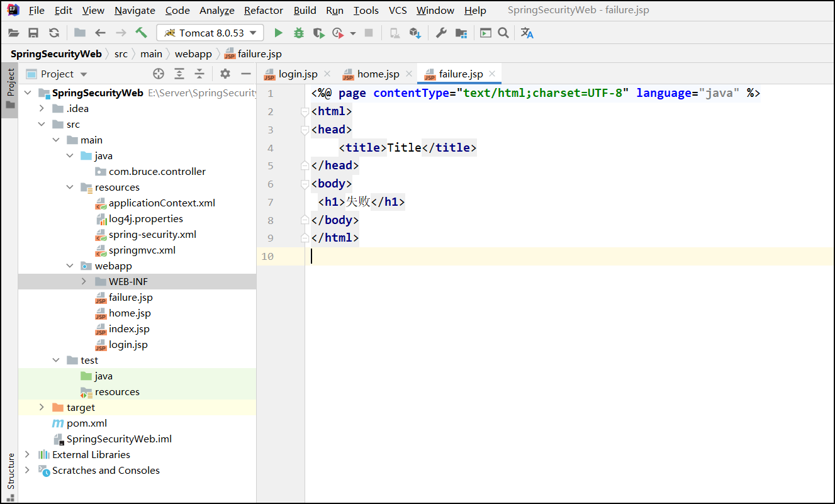835x504 pixels.
Task: Collapse the SpringSecurityWeb root node
Action: (x=28, y=93)
